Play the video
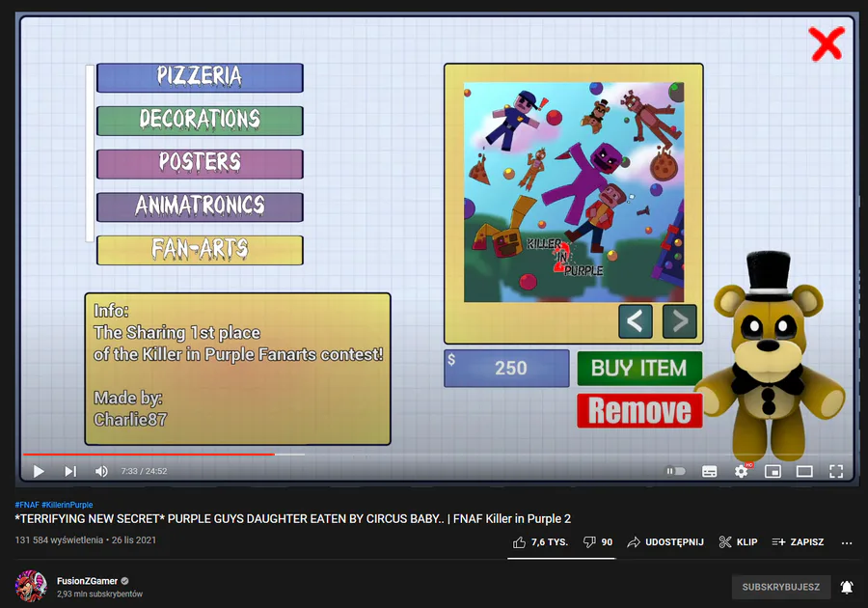This screenshot has height=608, width=868. pyautogui.click(x=39, y=471)
